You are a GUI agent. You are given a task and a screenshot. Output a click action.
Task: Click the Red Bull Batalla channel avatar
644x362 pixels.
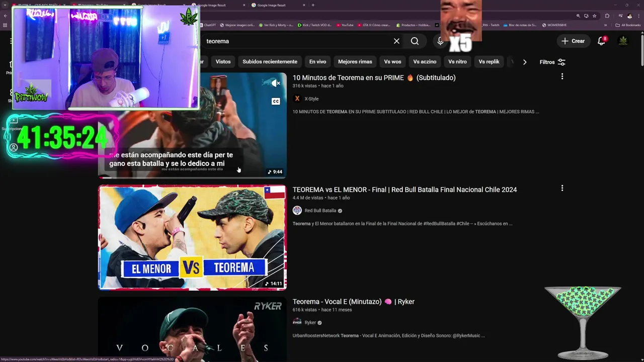297,211
